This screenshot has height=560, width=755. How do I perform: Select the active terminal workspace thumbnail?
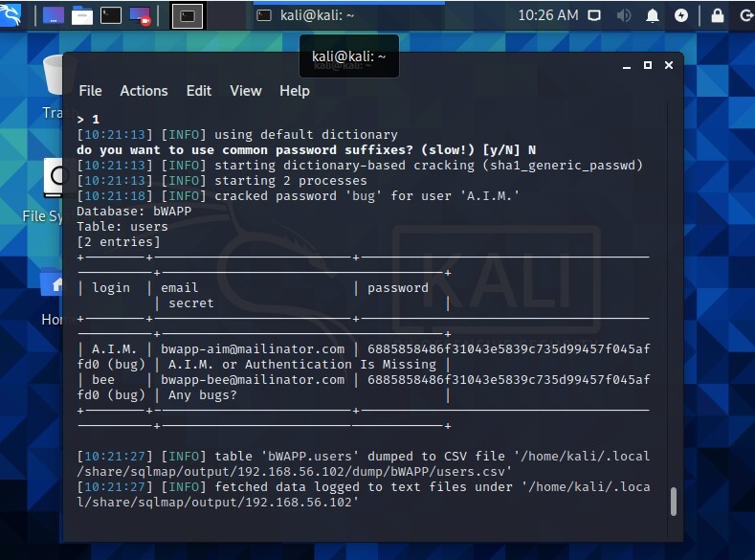188,16
